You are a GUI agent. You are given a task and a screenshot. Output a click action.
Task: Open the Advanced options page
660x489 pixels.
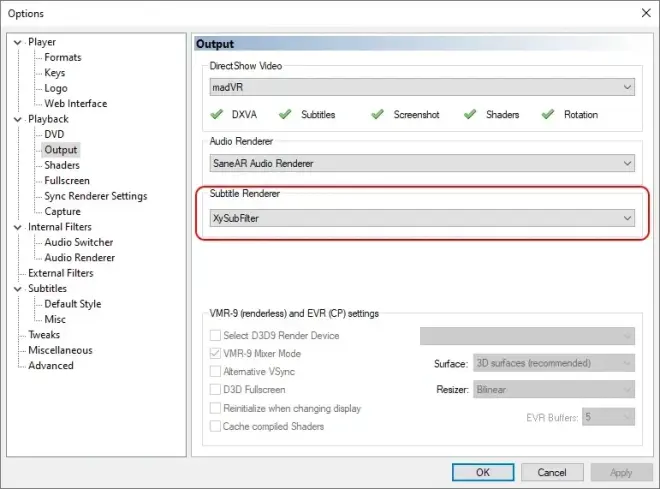pyautogui.click(x=51, y=365)
